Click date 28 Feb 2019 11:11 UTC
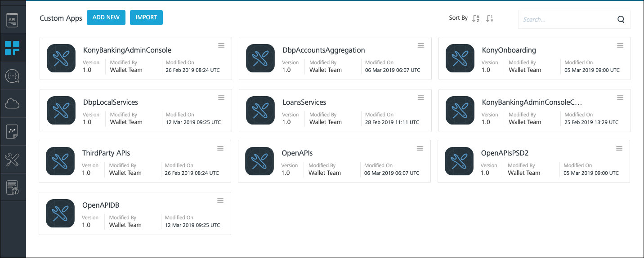Screen dimensions: 644x258 (392, 122)
